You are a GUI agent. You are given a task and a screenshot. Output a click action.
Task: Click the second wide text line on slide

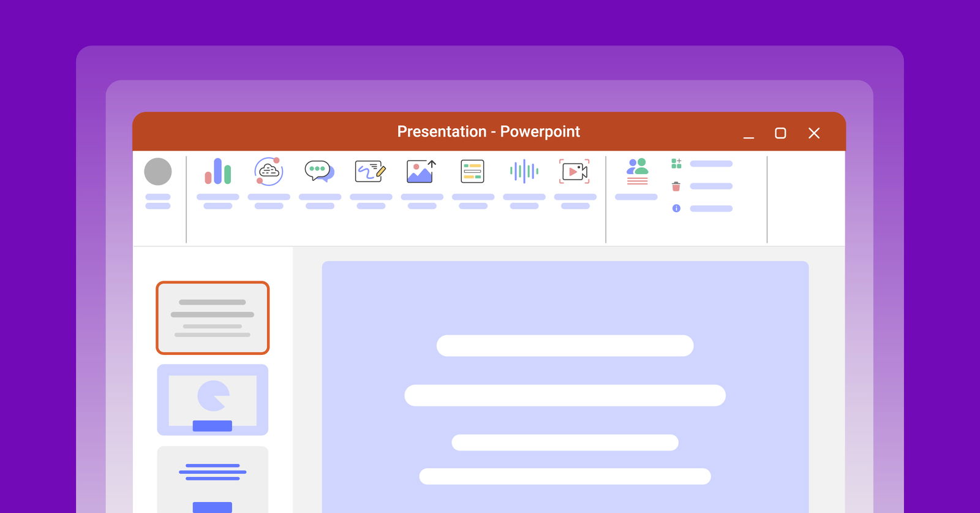click(x=565, y=395)
